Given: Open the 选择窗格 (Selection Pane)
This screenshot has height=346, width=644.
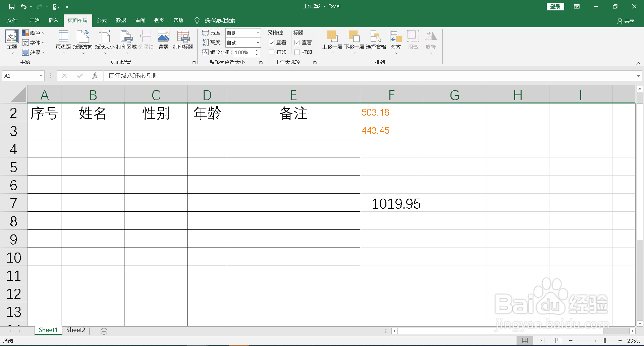Looking at the screenshot, I should tap(375, 40).
